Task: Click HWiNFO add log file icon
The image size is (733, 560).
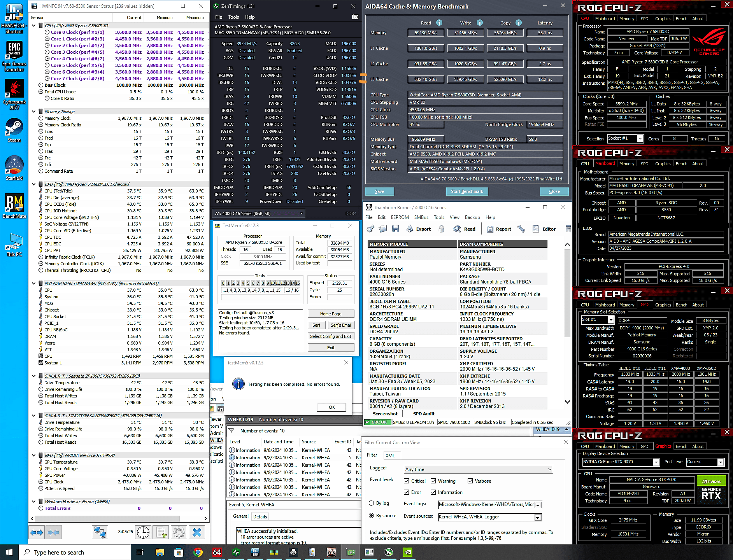Action: coord(161,532)
